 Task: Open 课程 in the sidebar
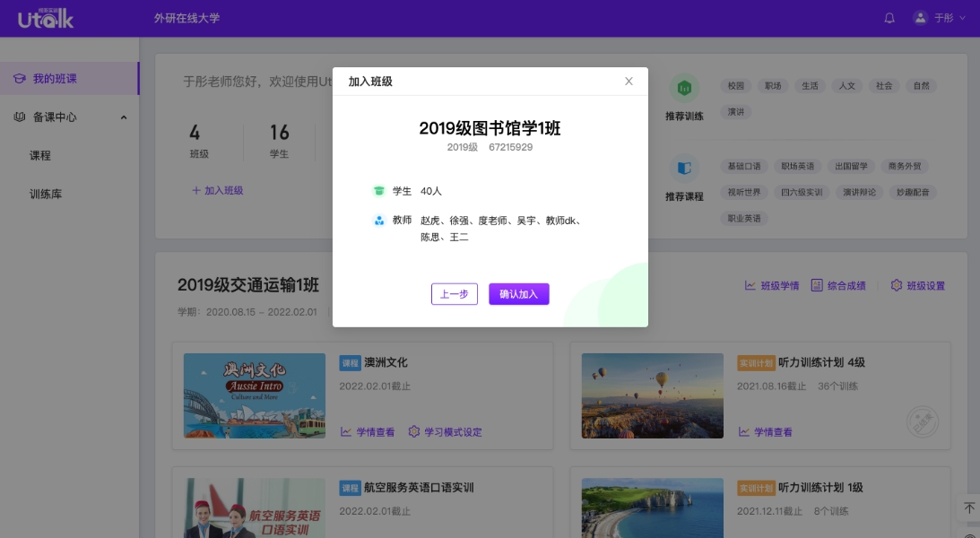[40, 156]
